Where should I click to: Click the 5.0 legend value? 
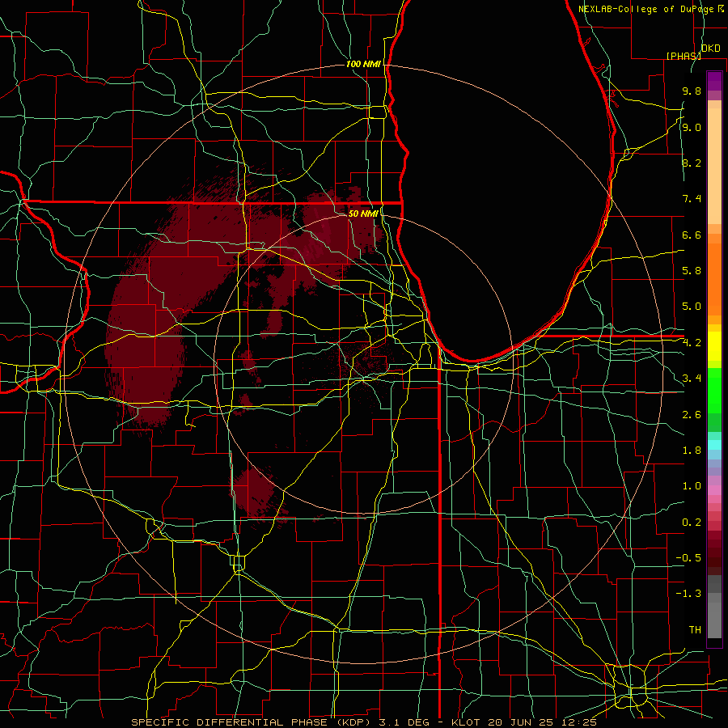(692, 307)
